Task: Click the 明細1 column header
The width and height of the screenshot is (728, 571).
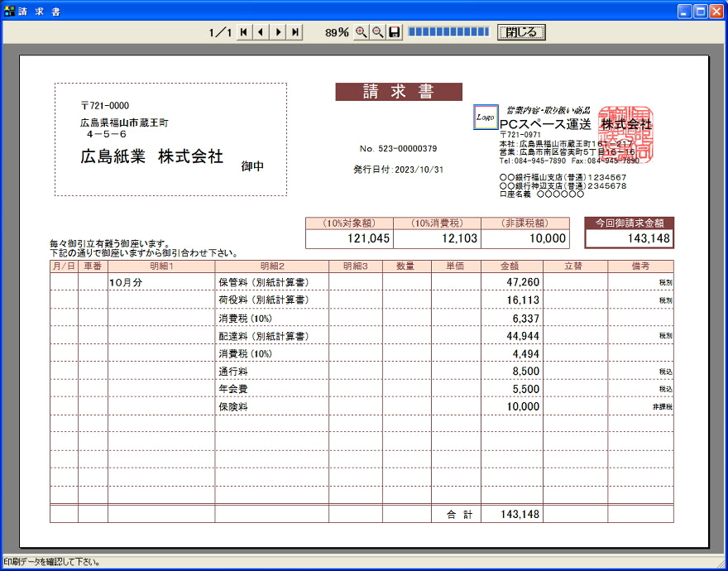Action: point(161,266)
